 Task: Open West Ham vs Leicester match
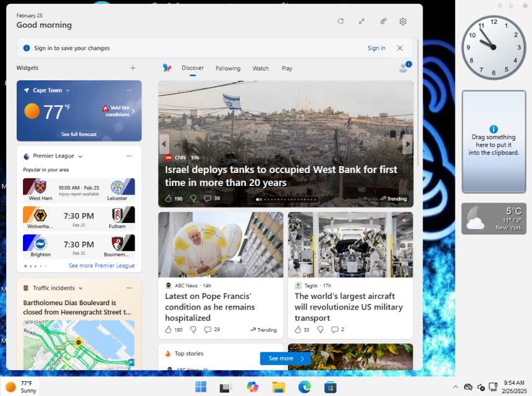(x=78, y=190)
